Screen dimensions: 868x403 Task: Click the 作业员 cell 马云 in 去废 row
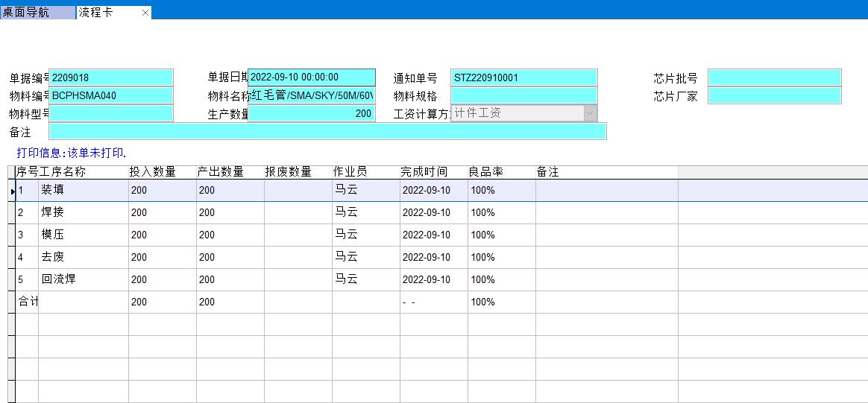[365, 257]
